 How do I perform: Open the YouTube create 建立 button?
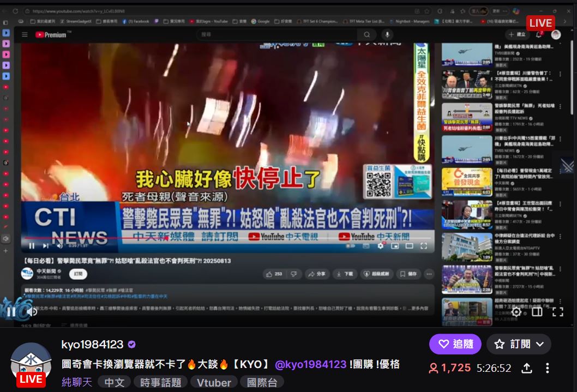517,34
